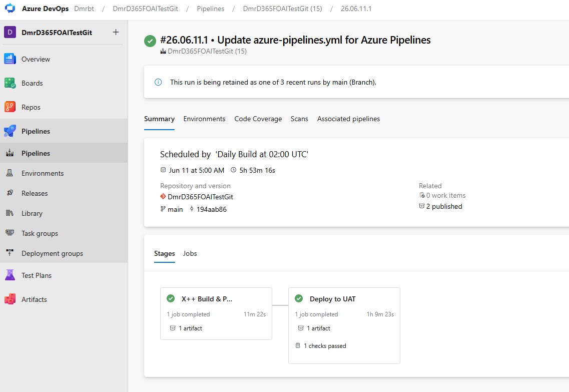Screen dimensions: 569x392
Task: Open the 2 published artifacts link
Action: click(444, 206)
